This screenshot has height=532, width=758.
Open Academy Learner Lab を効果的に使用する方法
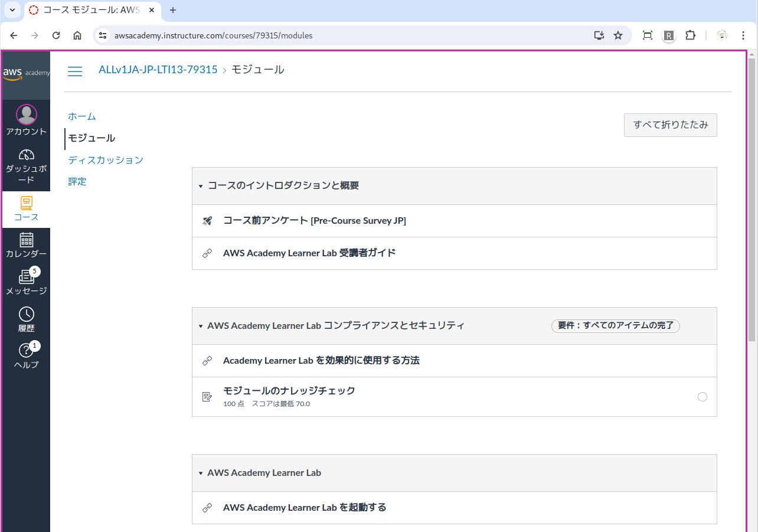pyautogui.click(x=321, y=361)
